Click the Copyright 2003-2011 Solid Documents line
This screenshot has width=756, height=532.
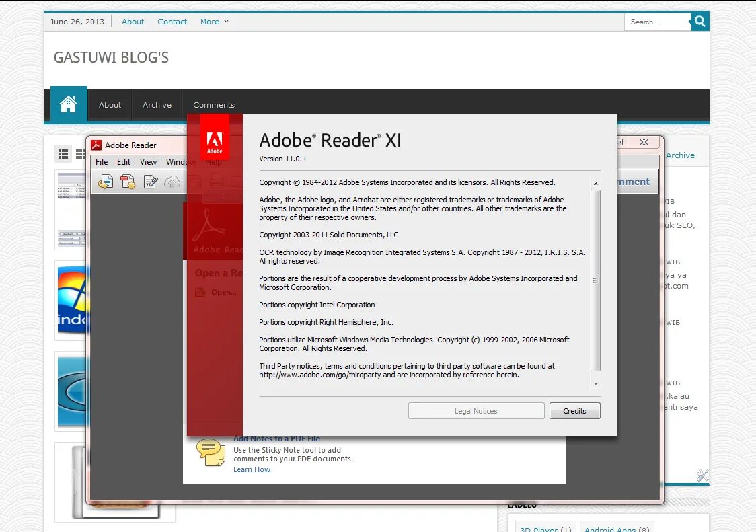[x=329, y=235]
